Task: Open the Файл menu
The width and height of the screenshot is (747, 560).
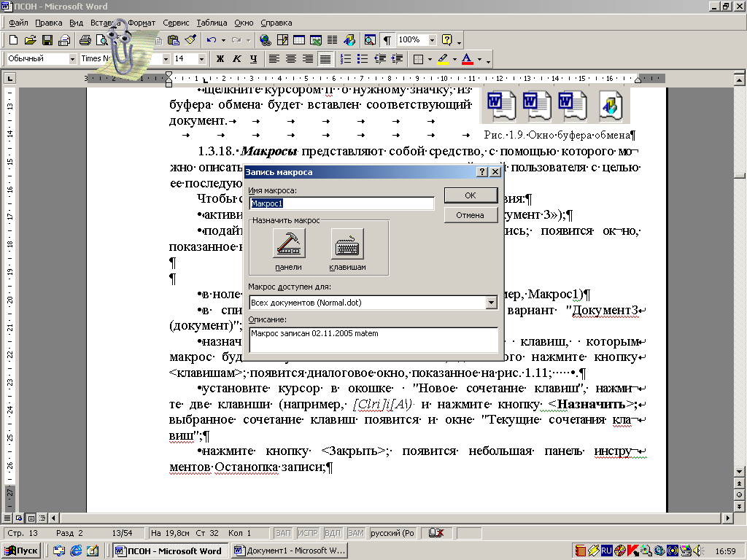Action: tap(18, 23)
